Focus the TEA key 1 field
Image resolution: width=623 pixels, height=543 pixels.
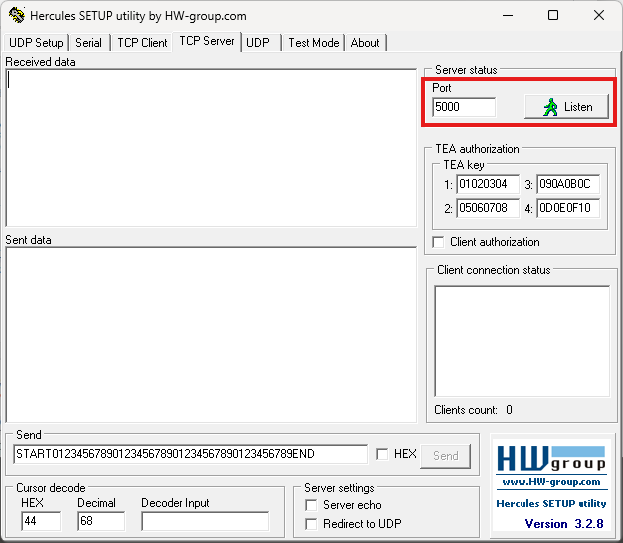tap(483, 184)
